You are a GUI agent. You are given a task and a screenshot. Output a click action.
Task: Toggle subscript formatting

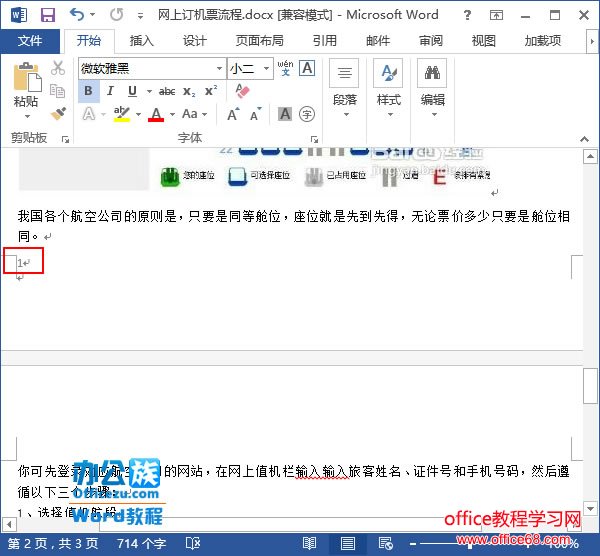[x=189, y=91]
